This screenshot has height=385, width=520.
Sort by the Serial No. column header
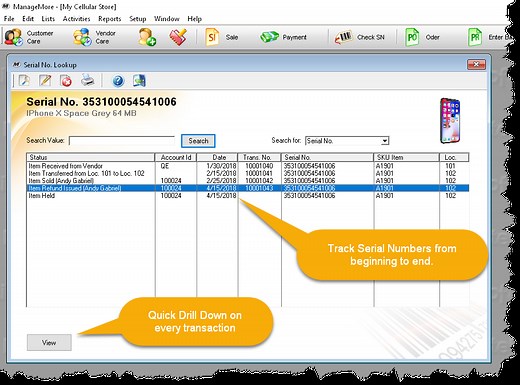point(327,157)
